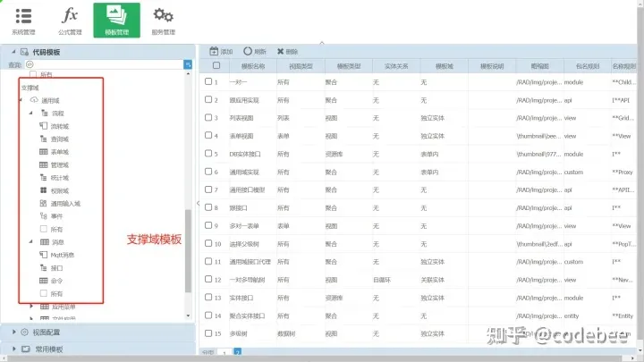Collapse the 消息 tree node arrow
This screenshot has width=644, height=362.
coord(30,241)
